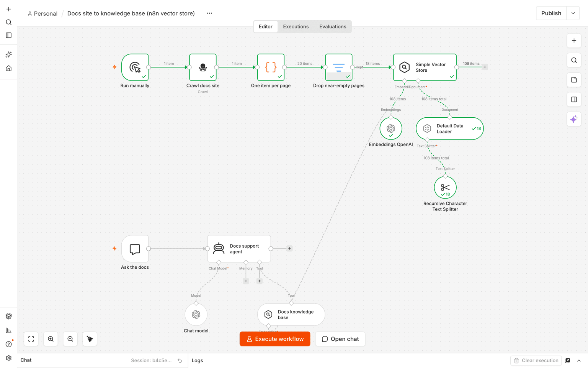This screenshot has width=588, height=368.
Task: Switch to the Executions tab
Action: 296,26
